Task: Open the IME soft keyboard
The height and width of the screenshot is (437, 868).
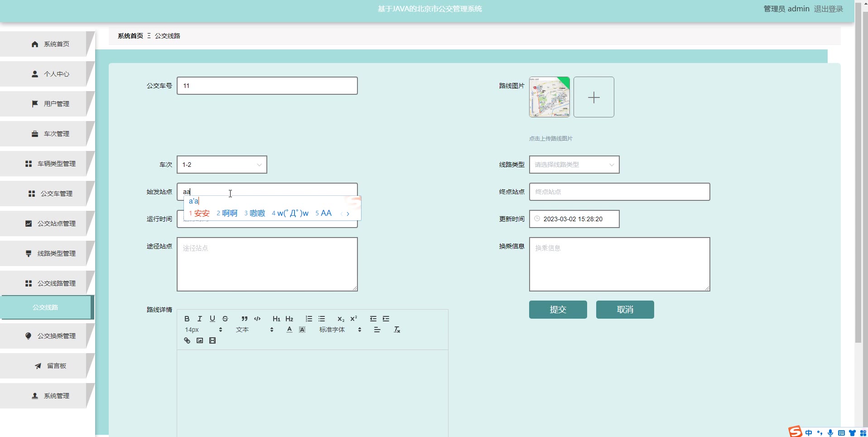Action: click(x=841, y=433)
